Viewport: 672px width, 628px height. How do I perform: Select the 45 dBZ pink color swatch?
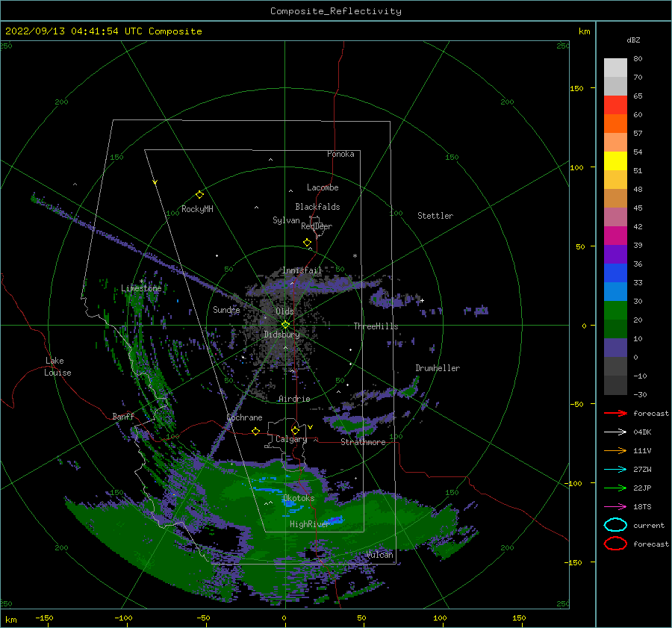(615, 217)
